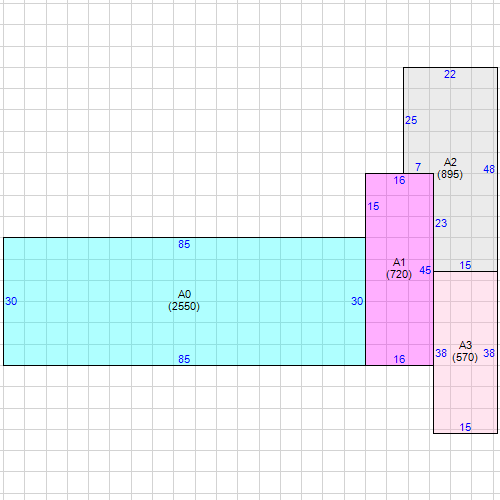
Task: Select the gray A2 room label (895)
Action: coord(450,168)
